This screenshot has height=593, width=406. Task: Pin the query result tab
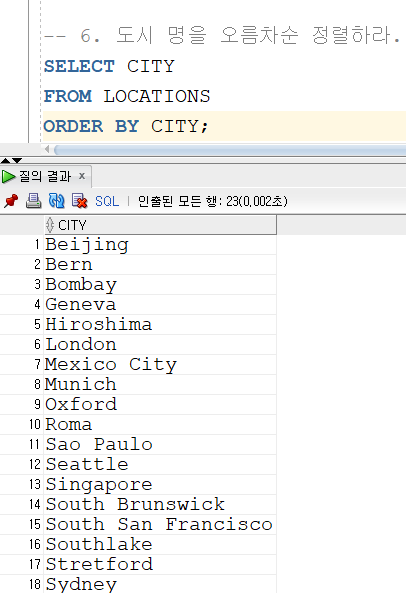point(11,201)
